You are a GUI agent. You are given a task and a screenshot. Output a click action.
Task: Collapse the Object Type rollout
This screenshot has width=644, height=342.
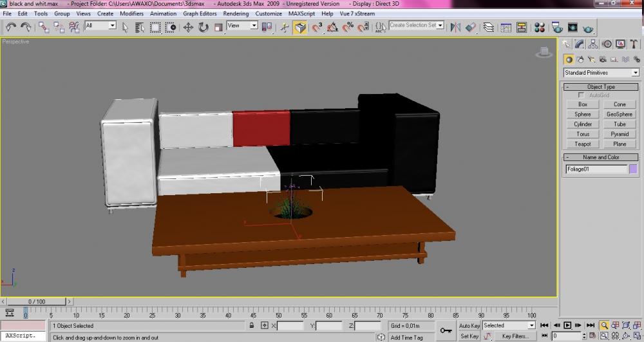coord(600,86)
